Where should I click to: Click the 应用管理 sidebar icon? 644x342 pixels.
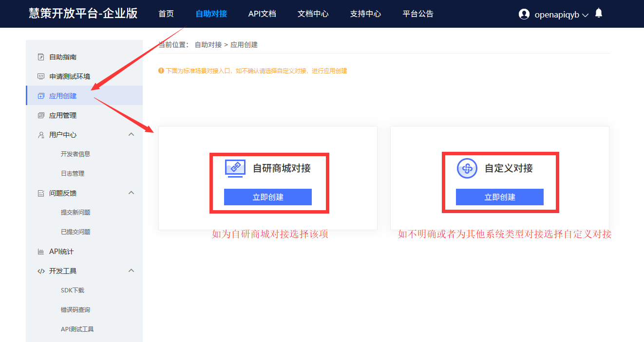pyautogui.click(x=41, y=115)
